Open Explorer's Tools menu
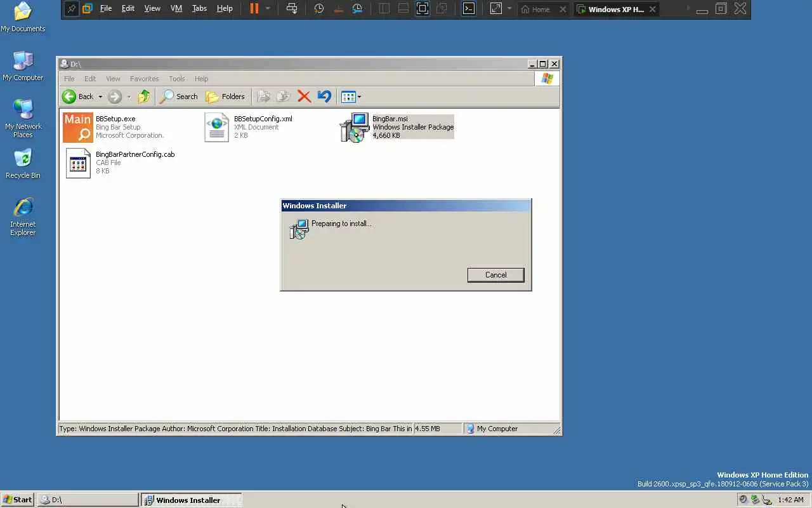The height and width of the screenshot is (508, 812). point(176,79)
